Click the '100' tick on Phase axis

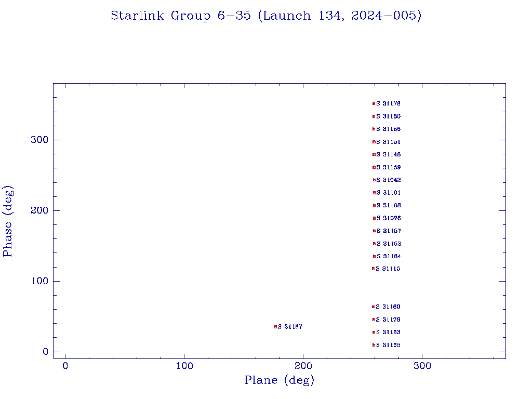(39, 281)
